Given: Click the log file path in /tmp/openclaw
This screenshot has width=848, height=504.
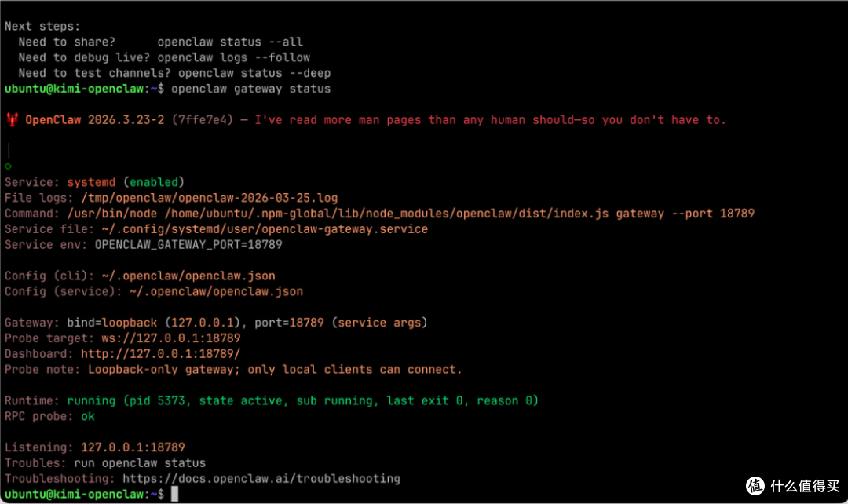Looking at the screenshot, I should 210,198.
